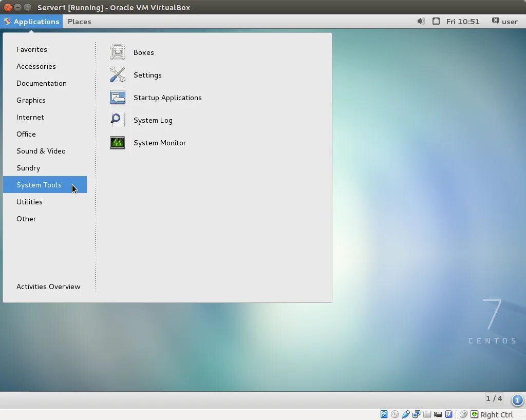
Task: Select the Graphics category
Action: (45, 100)
